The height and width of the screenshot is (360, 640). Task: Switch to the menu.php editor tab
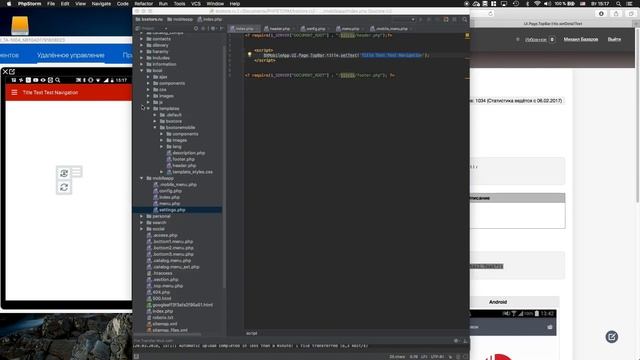[x=350, y=29]
